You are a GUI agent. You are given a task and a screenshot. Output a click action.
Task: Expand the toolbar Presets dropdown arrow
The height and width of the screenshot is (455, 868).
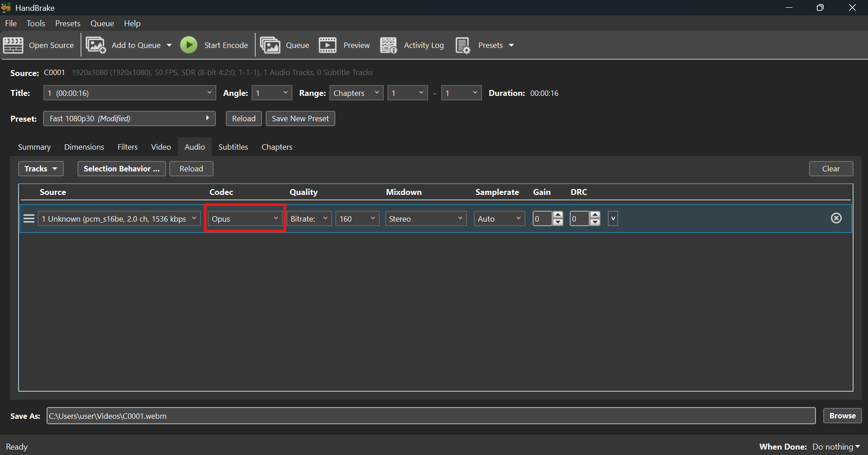(x=511, y=45)
